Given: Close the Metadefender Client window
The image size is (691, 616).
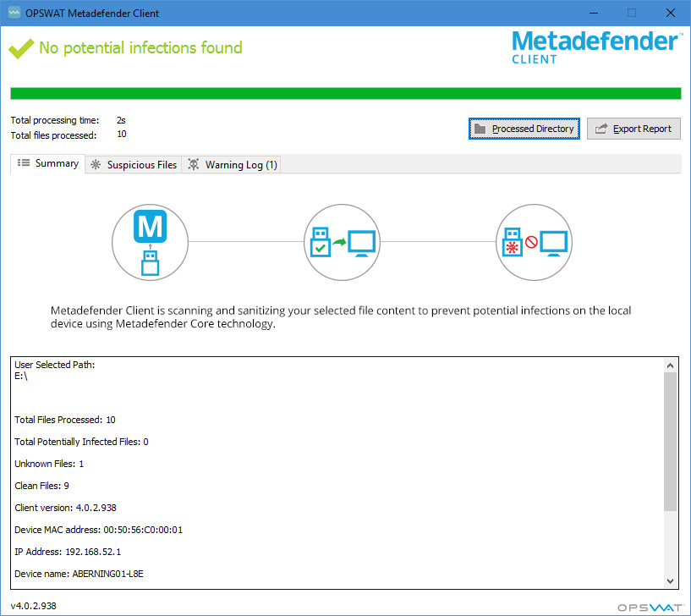Looking at the screenshot, I should [x=671, y=13].
